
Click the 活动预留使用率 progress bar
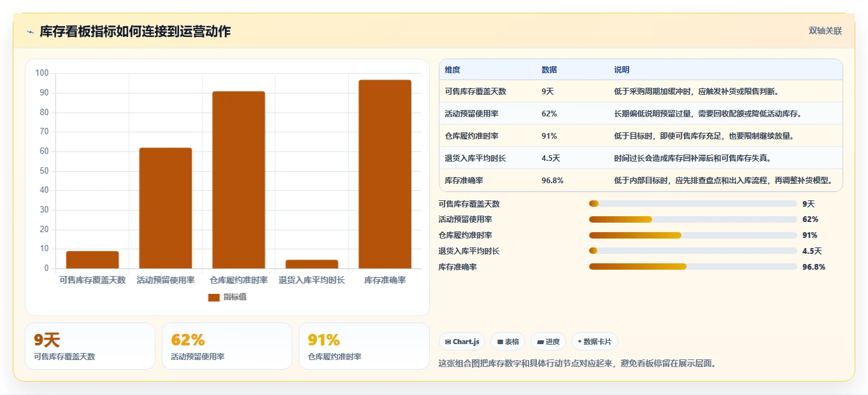click(693, 219)
